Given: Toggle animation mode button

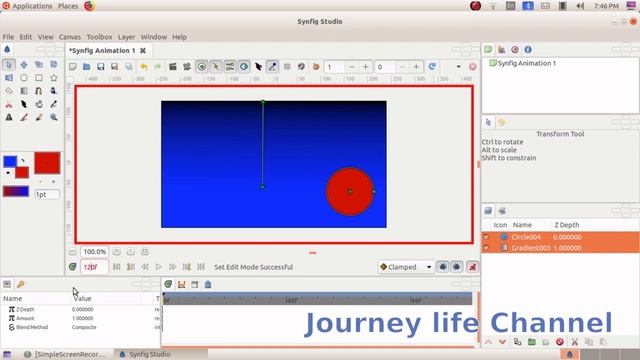Looking at the screenshot, I should click(472, 267).
